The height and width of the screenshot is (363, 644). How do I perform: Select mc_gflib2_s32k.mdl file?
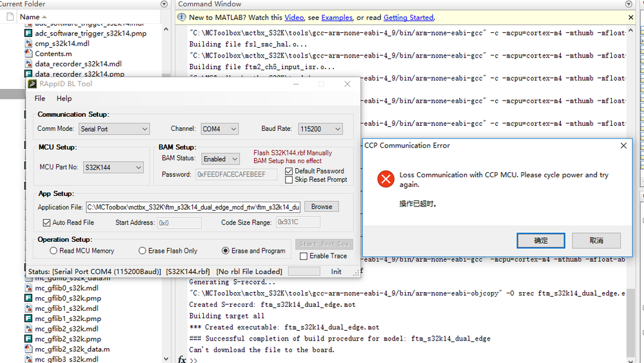pos(66,329)
